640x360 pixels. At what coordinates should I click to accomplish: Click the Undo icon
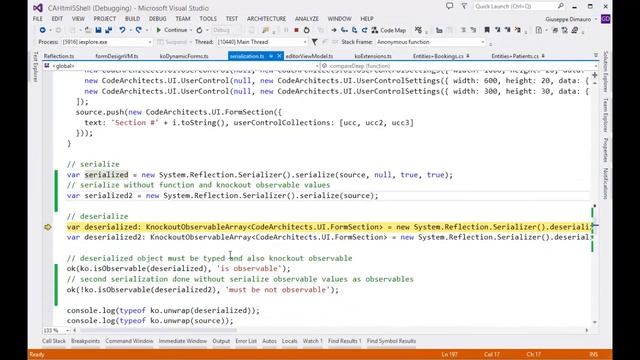[x=122, y=30]
